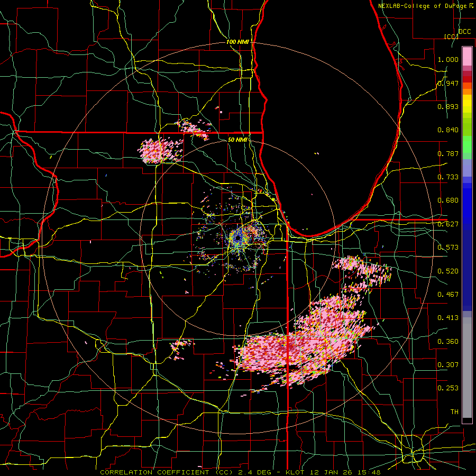
Task: Select the 0.947 scale value
Action: coord(448,83)
